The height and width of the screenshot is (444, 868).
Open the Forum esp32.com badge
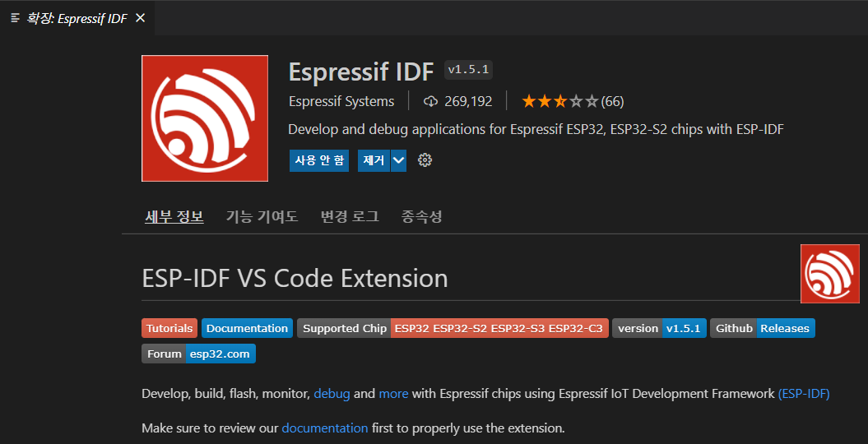199,354
